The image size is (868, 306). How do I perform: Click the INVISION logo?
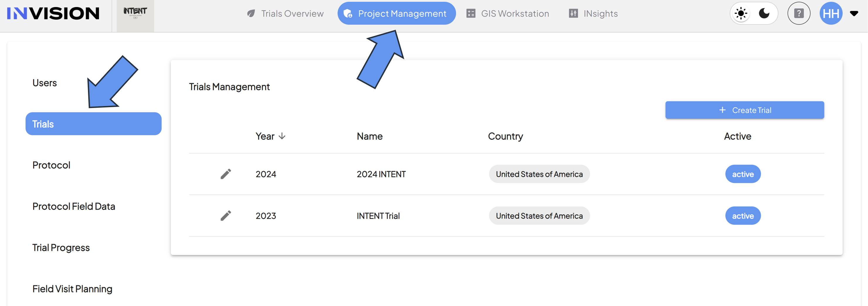pos(53,13)
